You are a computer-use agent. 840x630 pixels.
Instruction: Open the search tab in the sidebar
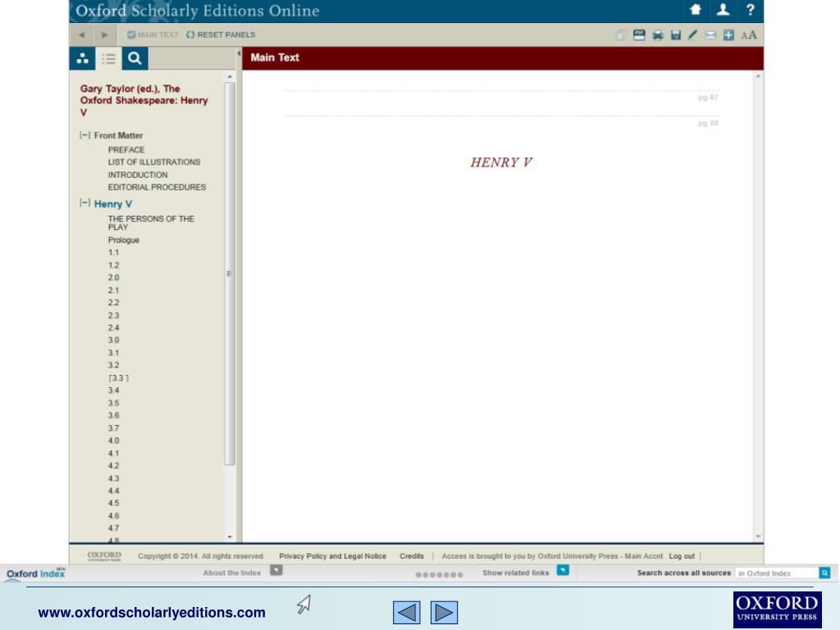tap(135, 58)
